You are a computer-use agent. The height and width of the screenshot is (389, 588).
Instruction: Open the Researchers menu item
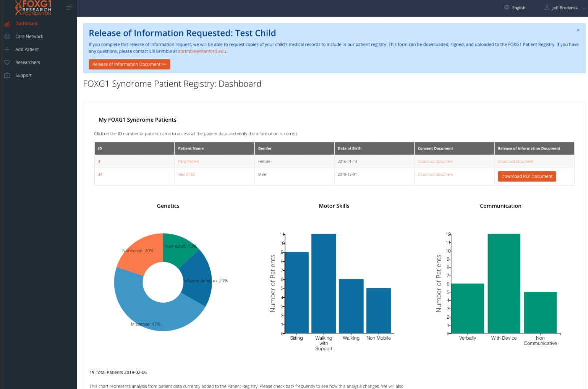pyautogui.click(x=28, y=62)
